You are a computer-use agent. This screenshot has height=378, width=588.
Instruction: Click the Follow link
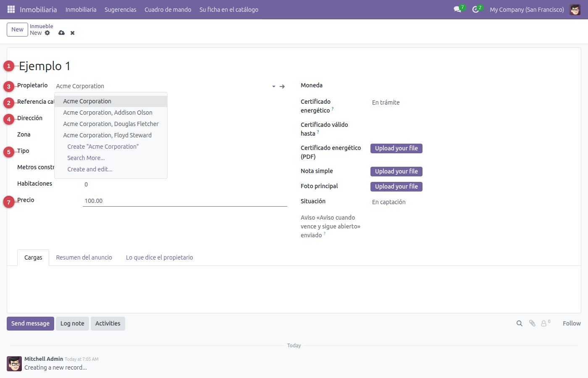click(572, 323)
